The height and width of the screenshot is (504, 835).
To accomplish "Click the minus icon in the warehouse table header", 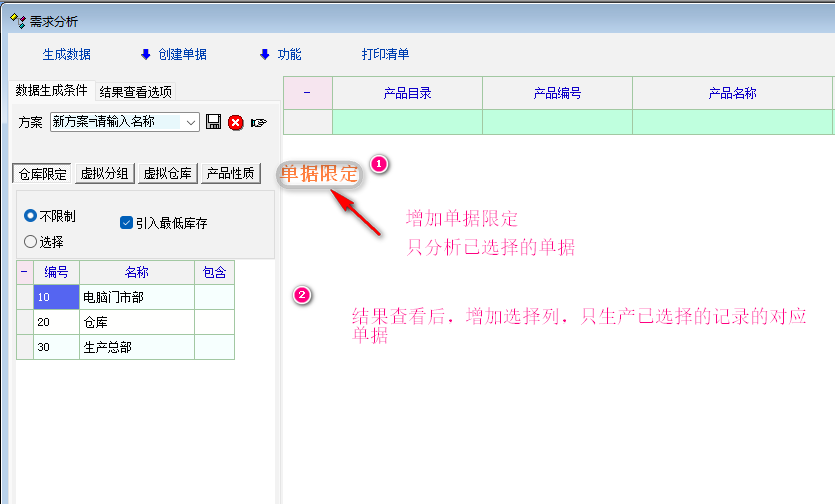I will pos(24,272).
